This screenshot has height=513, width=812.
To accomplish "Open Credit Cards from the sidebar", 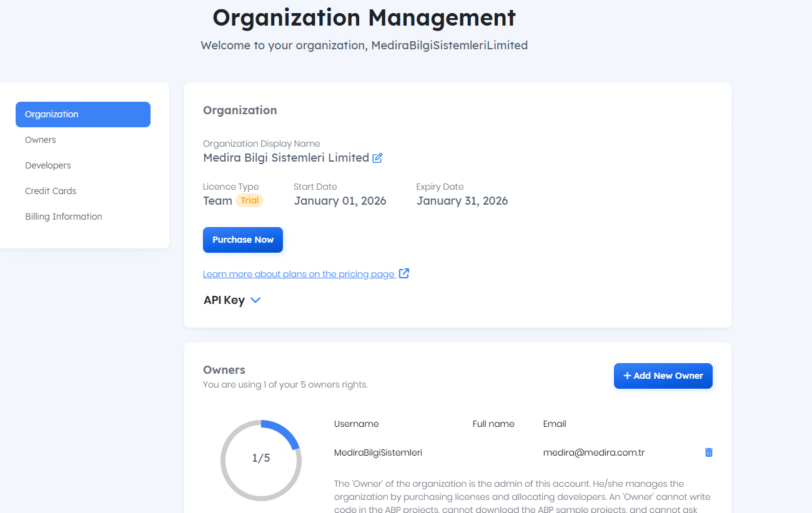I will click(51, 191).
